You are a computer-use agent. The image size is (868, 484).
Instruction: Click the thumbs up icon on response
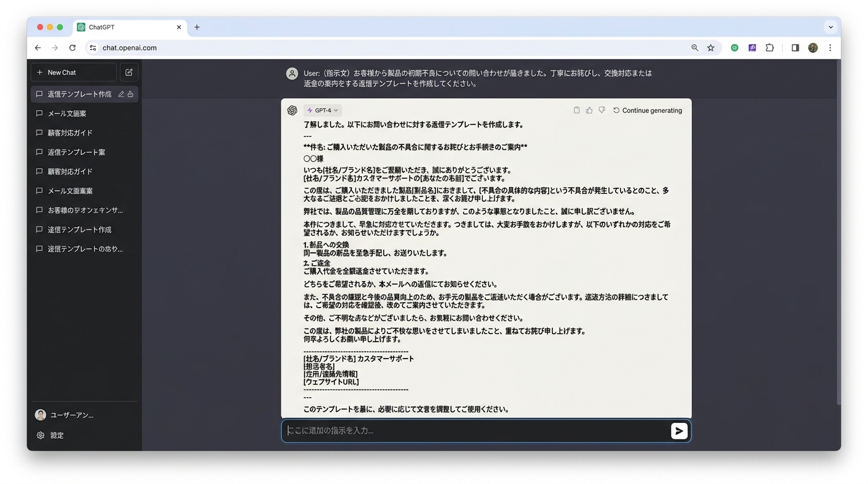[x=589, y=110]
